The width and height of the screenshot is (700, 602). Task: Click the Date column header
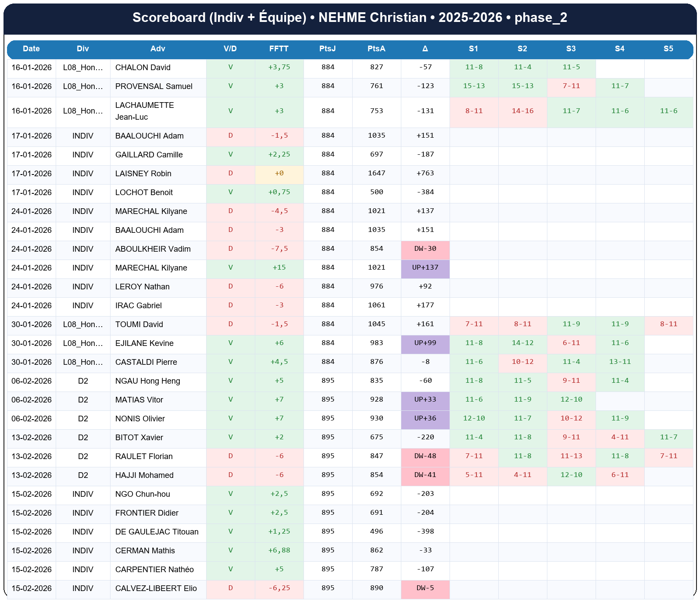[x=31, y=49]
